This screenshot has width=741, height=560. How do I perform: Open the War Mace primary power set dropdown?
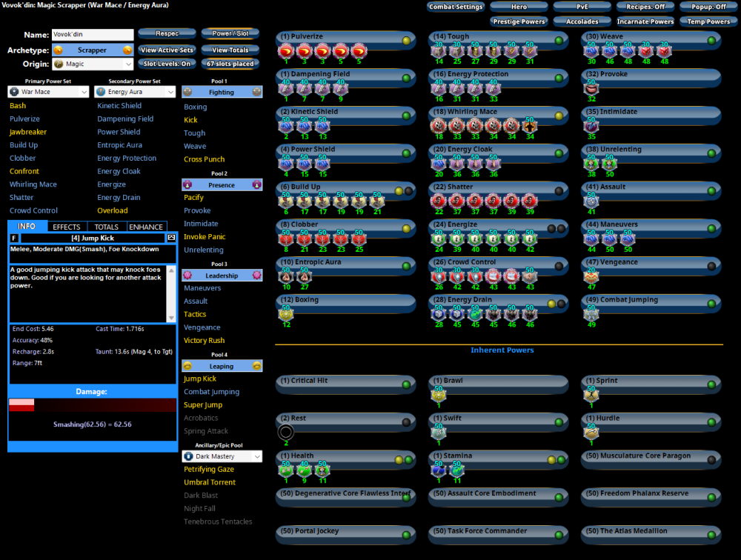48,92
